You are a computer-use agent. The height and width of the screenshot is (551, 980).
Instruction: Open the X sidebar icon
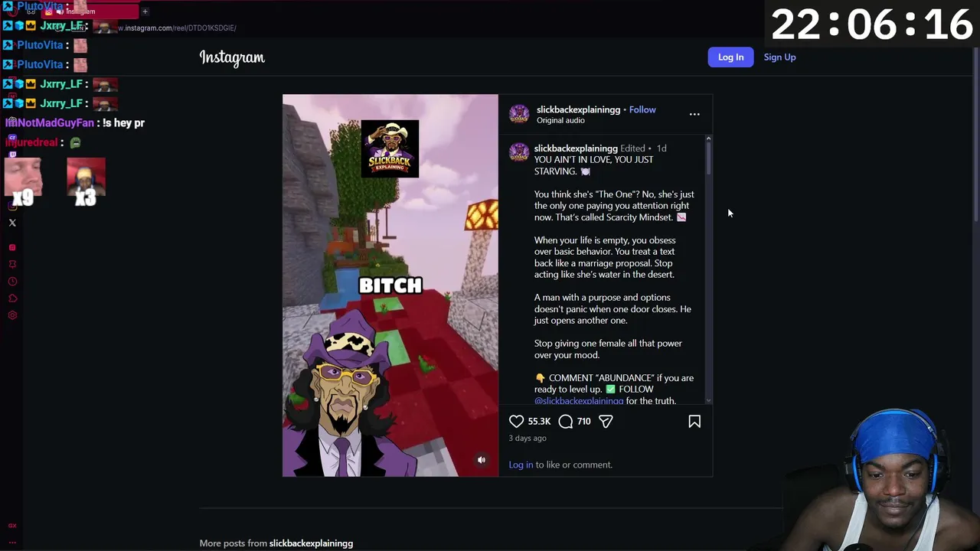pos(12,223)
